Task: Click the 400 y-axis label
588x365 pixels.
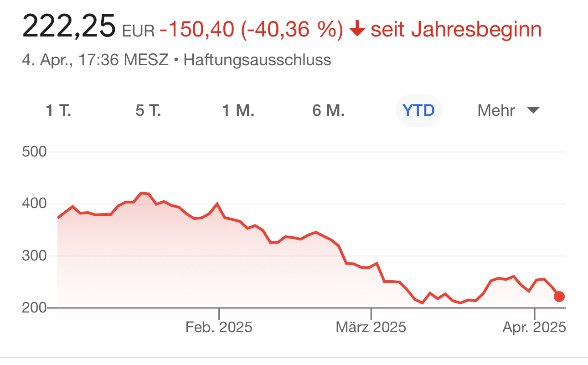Action: pyautogui.click(x=35, y=203)
